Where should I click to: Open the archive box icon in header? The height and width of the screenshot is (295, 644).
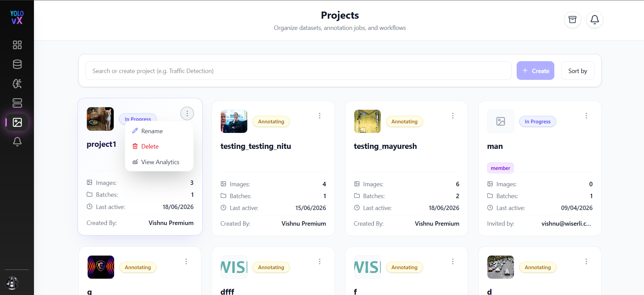tap(573, 20)
